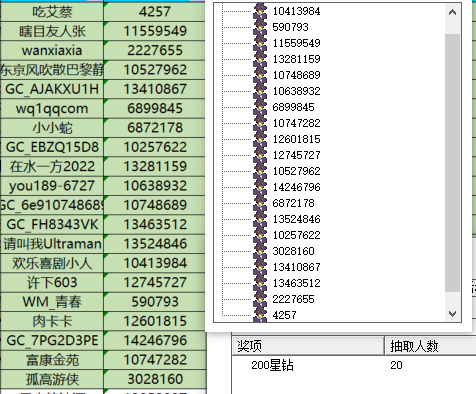Click the scroll down arrow of the winner list
476x394 pixels.
[452, 314]
